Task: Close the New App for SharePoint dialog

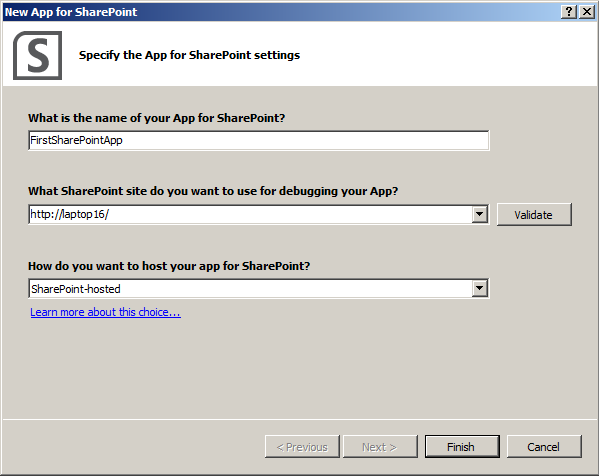Action: [587, 12]
